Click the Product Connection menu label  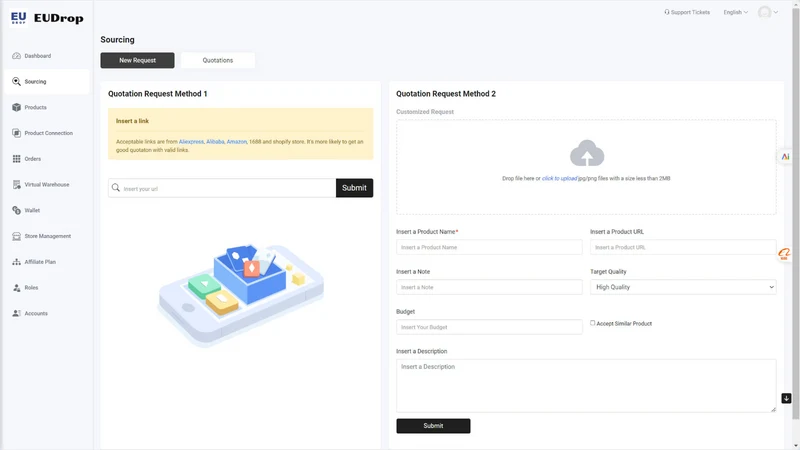[48, 133]
